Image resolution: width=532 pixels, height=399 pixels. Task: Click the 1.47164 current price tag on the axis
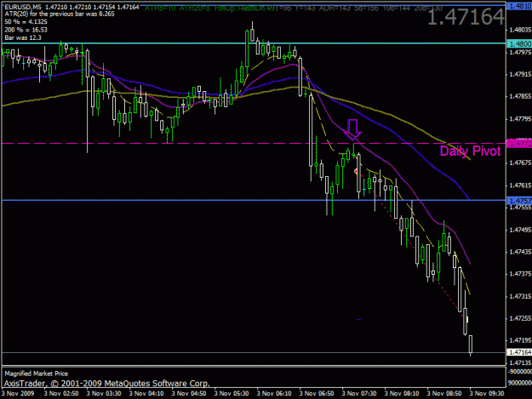(519, 352)
